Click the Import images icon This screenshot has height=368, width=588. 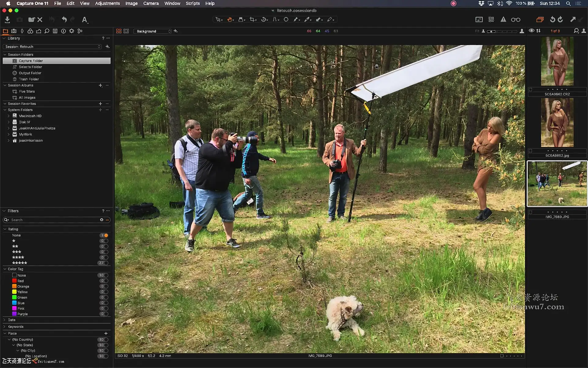tap(7, 20)
